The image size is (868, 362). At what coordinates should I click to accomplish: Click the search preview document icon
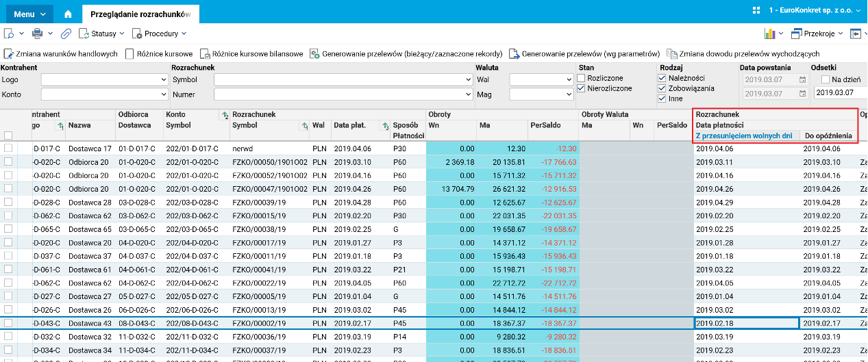pyautogui.click(x=10, y=33)
